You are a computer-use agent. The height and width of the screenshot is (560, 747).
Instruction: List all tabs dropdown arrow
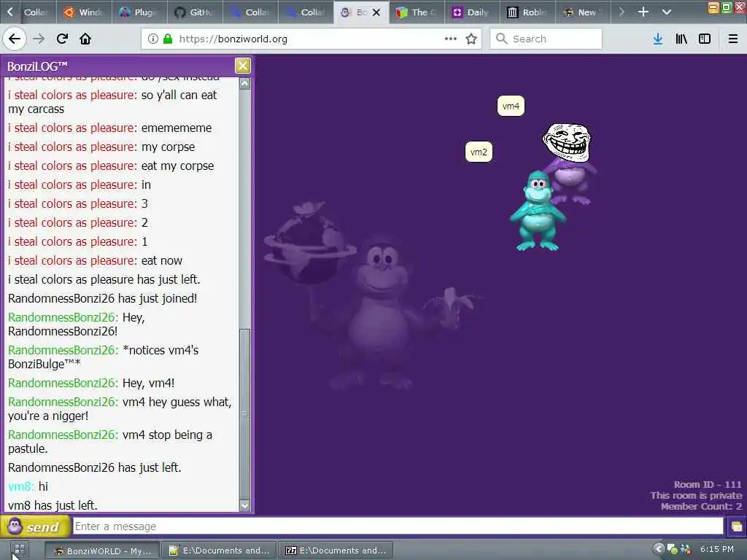click(x=667, y=12)
